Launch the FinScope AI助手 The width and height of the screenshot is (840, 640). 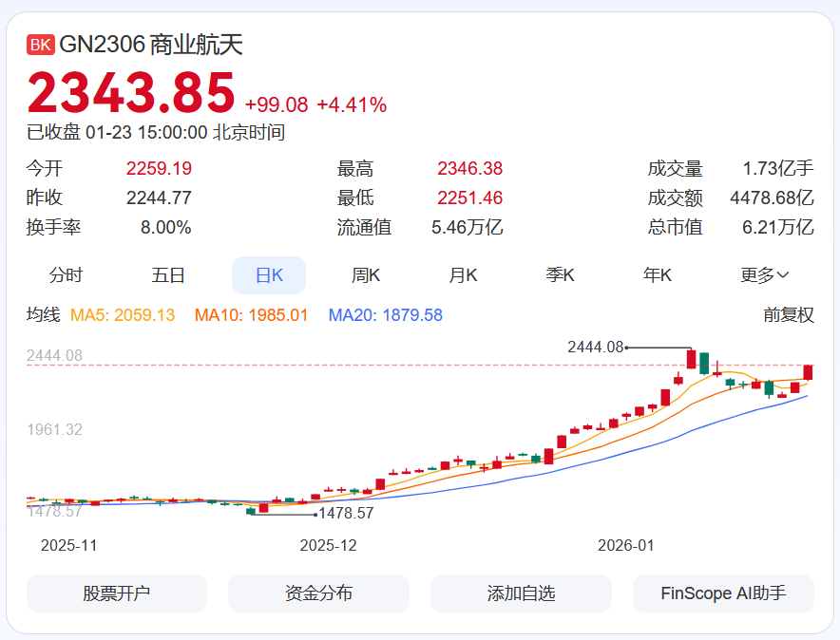723,593
